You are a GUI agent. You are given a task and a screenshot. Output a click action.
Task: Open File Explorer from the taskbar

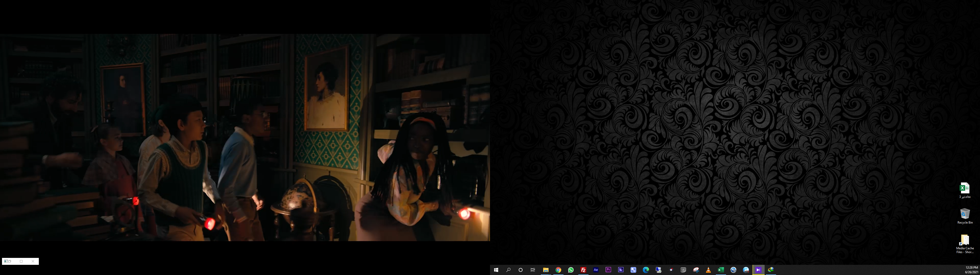pyautogui.click(x=546, y=270)
